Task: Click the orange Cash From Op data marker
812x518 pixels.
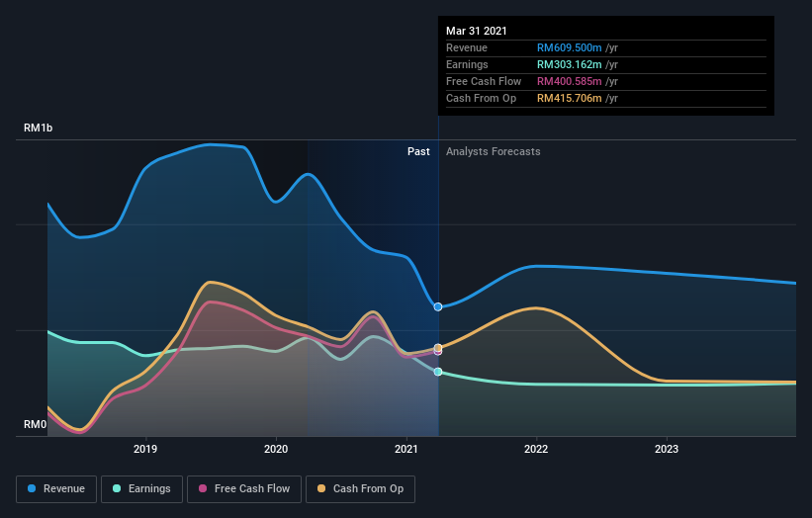Action: coord(438,348)
